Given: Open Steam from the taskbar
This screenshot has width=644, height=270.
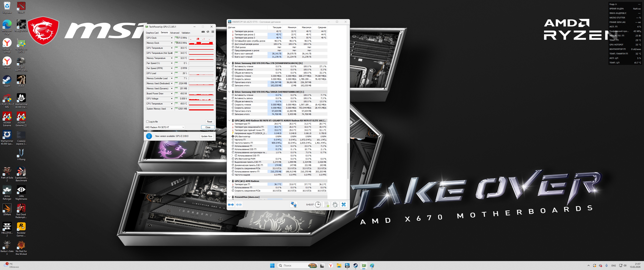Looking at the screenshot, I should coord(356,265).
